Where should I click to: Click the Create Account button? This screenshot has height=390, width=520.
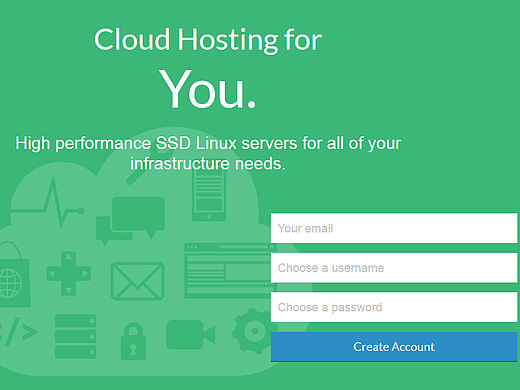(x=394, y=347)
